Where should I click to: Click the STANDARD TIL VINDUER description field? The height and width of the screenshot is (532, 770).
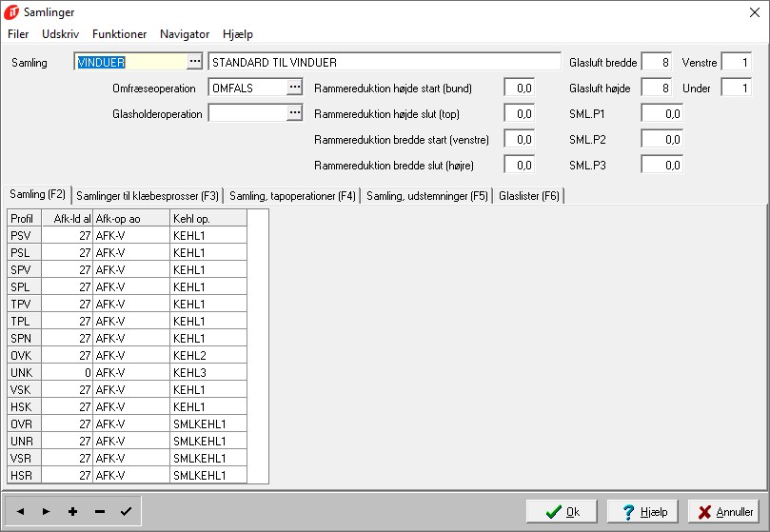point(385,62)
